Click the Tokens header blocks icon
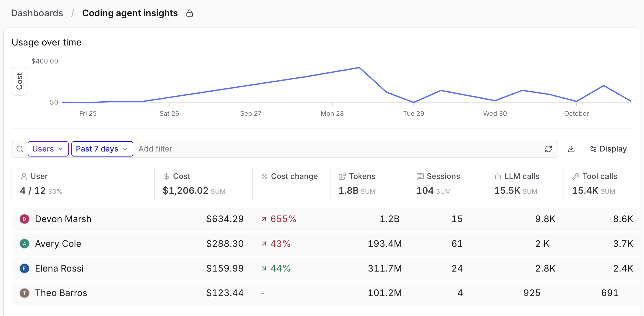 [342, 176]
